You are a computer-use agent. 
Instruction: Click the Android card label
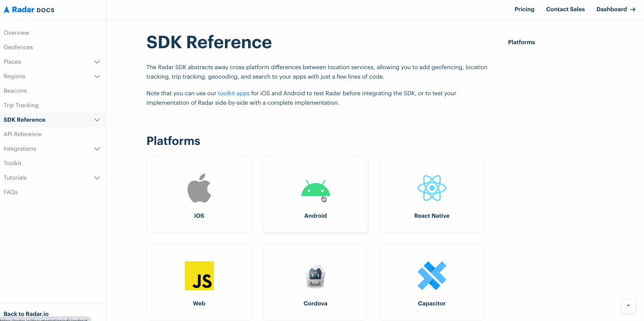316,216
